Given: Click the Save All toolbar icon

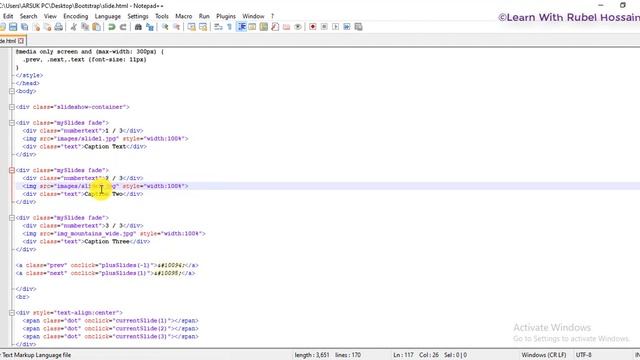Looking at the screenshot, I should pos(24,27).
